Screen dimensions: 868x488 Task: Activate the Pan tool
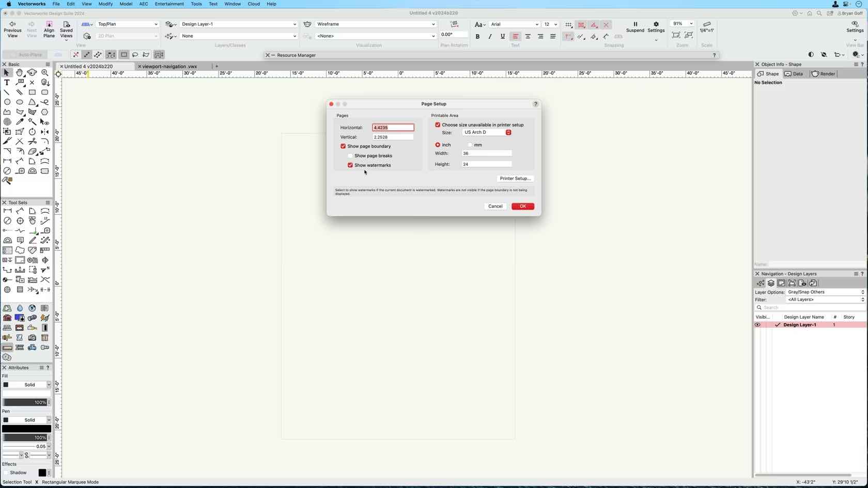[x=20, y=72]
